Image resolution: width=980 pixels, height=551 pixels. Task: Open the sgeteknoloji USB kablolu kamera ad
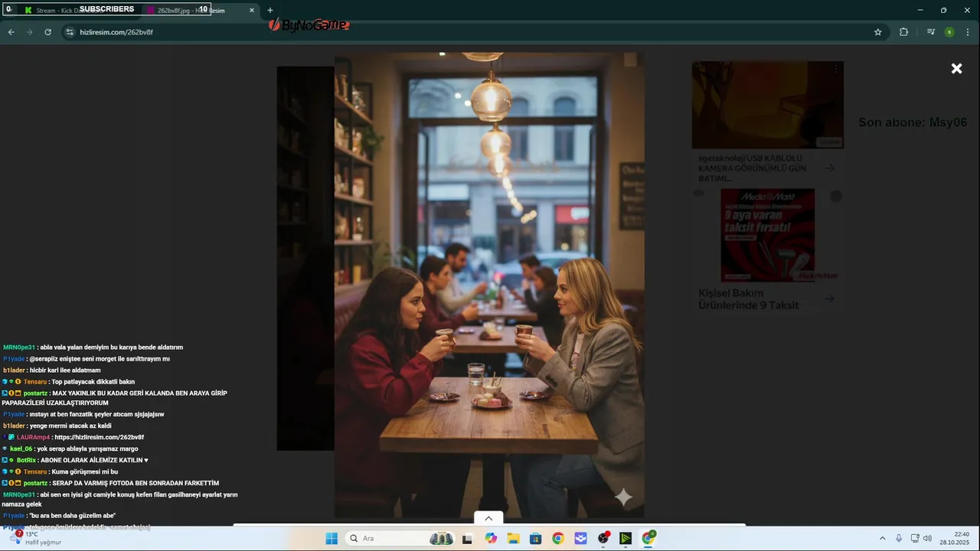click(751, 168)
